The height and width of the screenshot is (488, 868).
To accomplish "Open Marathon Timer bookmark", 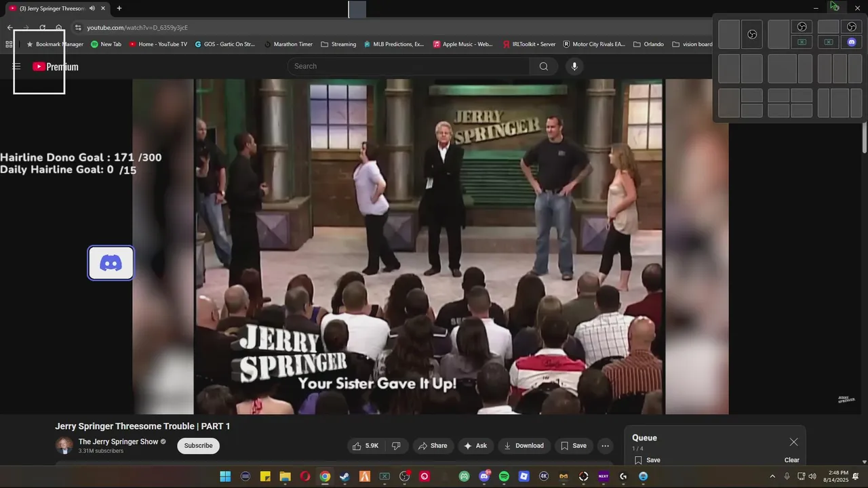I will pos(288,44).
